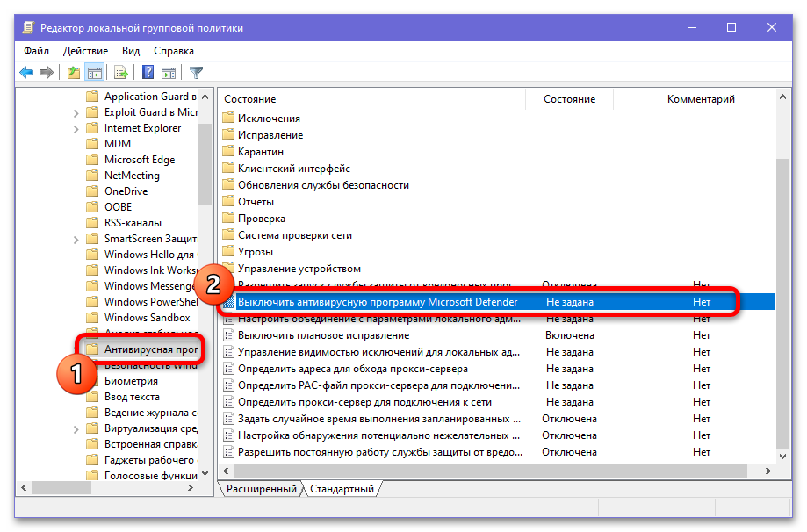Viewport: 807px width, 532px height.
Task: Expand the Internet Explorer tree node
Action: [x=76, y=129]
